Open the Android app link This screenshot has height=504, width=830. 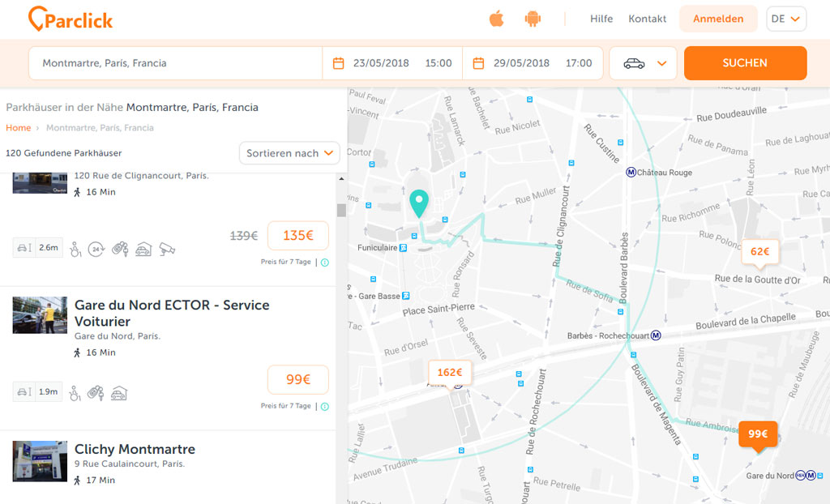pyautogui.click(x=533, y=19)
